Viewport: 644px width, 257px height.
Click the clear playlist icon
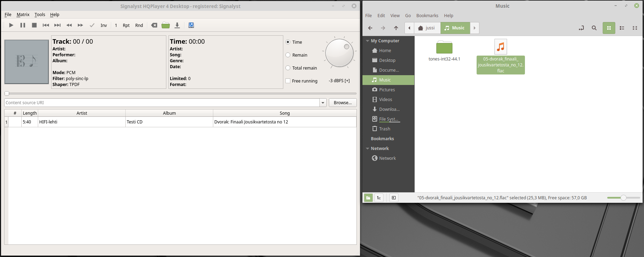click(x=154, y=25)
